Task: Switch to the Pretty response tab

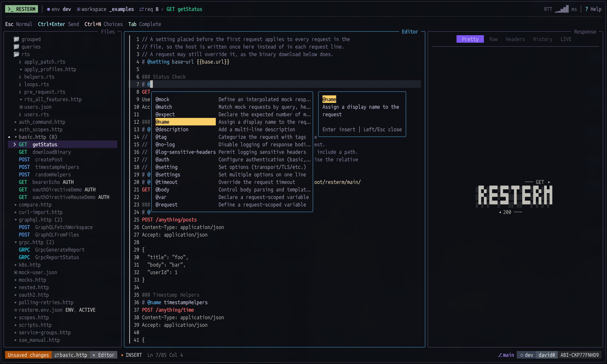Action: (470, 39)
